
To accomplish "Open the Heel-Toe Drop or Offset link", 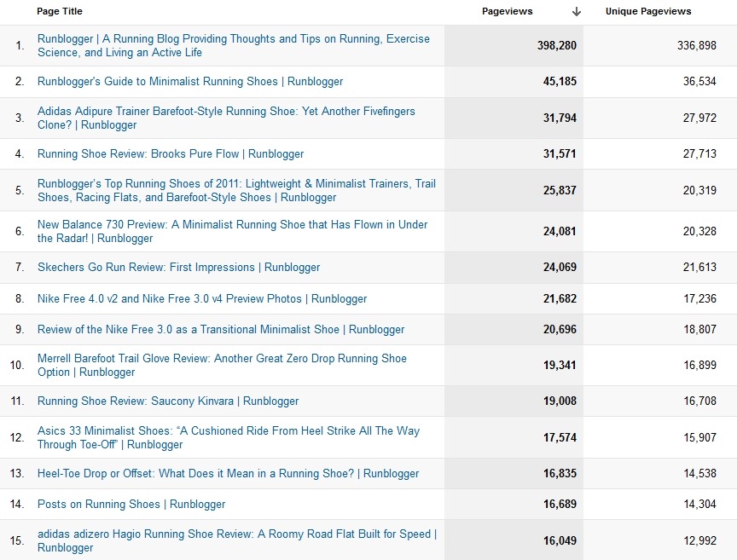I will coord(228,473).
